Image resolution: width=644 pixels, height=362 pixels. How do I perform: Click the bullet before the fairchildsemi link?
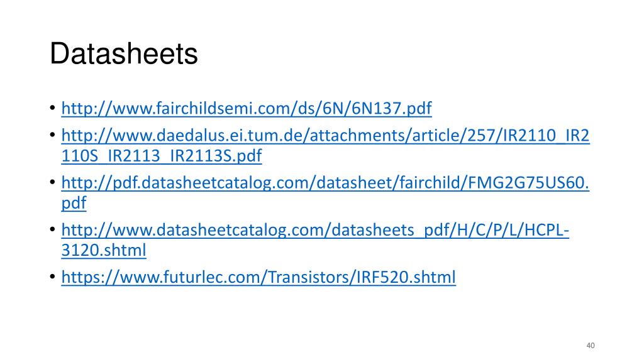(53, 109)
